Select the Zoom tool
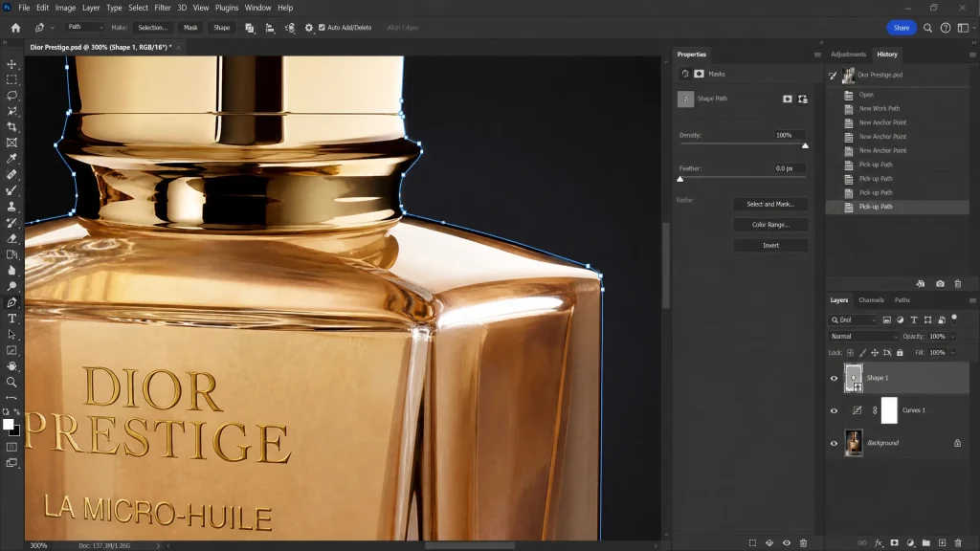 [x=11, y=382]
